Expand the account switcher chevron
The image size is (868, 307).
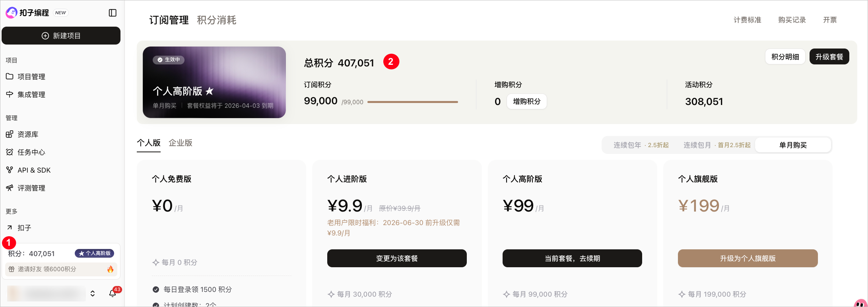[93, 293]
